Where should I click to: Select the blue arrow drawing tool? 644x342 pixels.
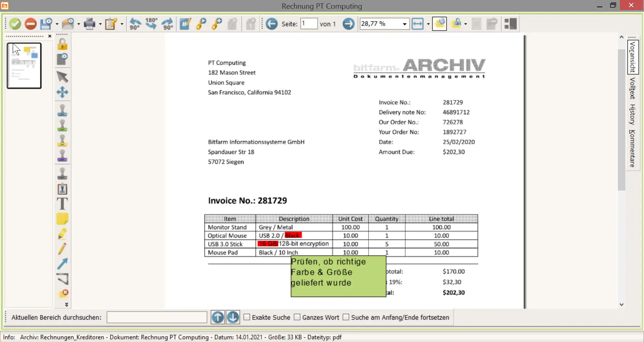[62, 264]
